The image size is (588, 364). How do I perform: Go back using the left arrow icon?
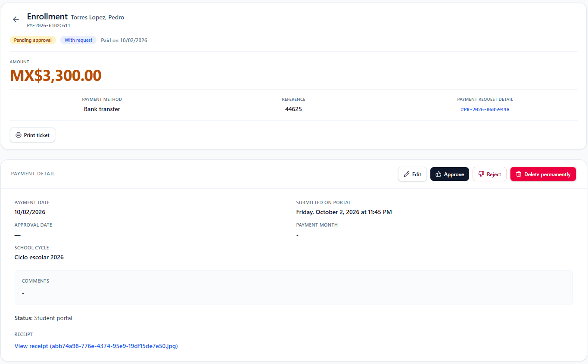click(16, 19)
